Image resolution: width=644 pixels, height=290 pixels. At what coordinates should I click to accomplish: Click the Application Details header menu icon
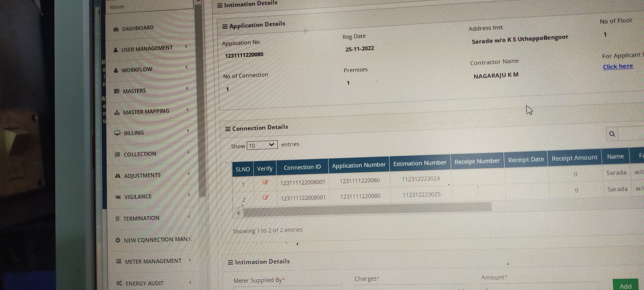pyautogui.click(x=225, y=27)
